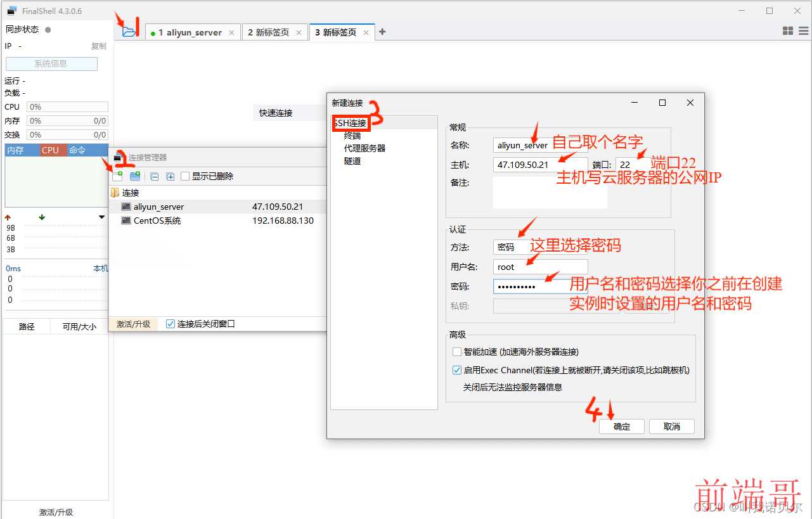Click the 复制 link next to IP
Viewport: 812px width, 519px height.
[99, 46]
